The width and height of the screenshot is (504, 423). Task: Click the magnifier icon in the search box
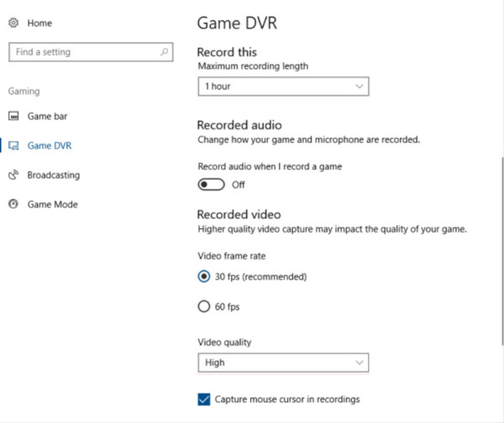pyautogui.click(x=164, y=52)
